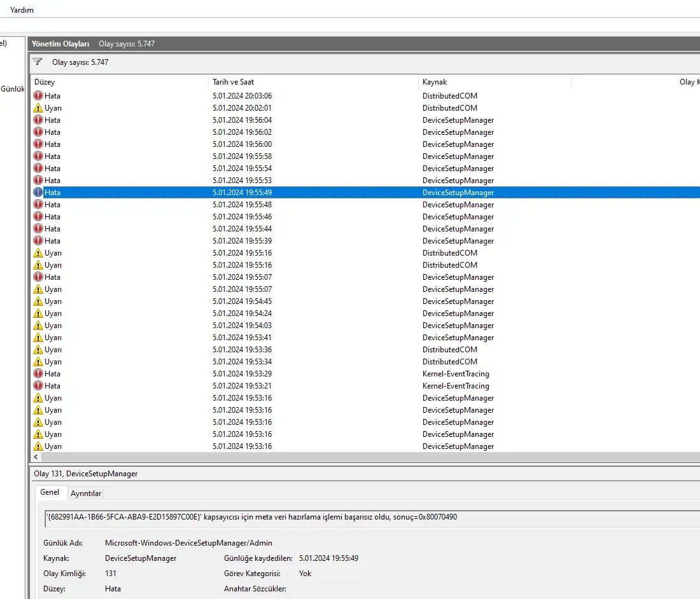The width and height of the screenshot is (700, 599).
Task: Click warning icon of 20:02:01 event
Action: [38, 108]
